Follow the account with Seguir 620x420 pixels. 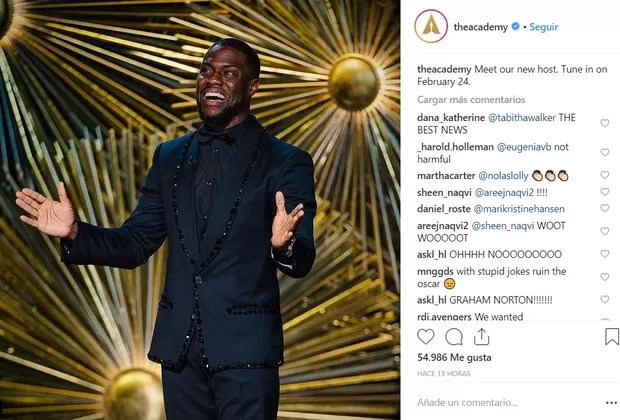(544, 27)
